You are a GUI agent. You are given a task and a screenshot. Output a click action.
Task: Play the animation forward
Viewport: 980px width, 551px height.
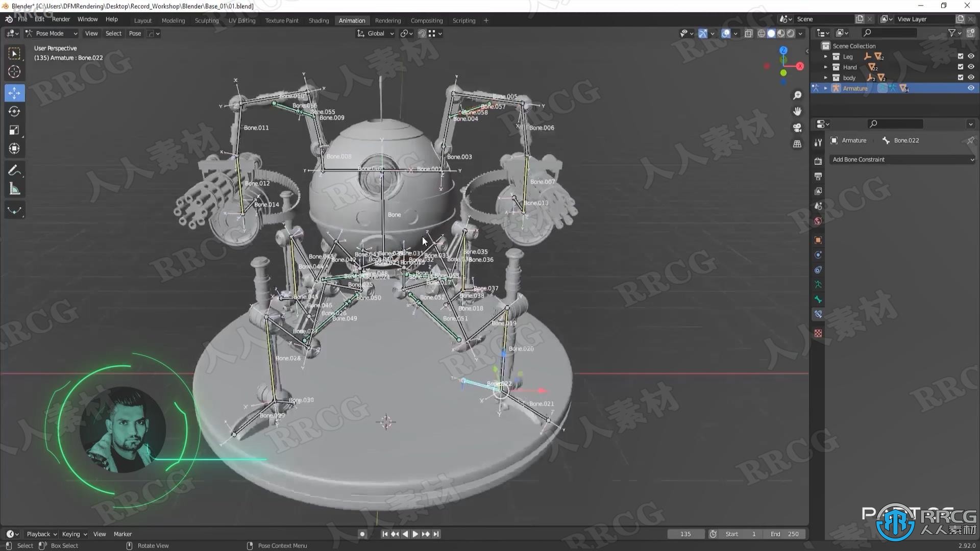click(x=415, y=534)
